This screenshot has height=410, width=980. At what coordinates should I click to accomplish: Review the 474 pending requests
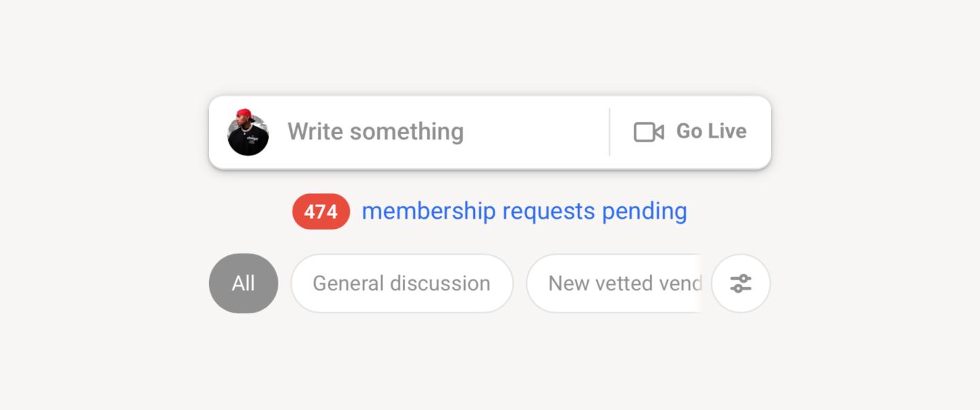321,212
